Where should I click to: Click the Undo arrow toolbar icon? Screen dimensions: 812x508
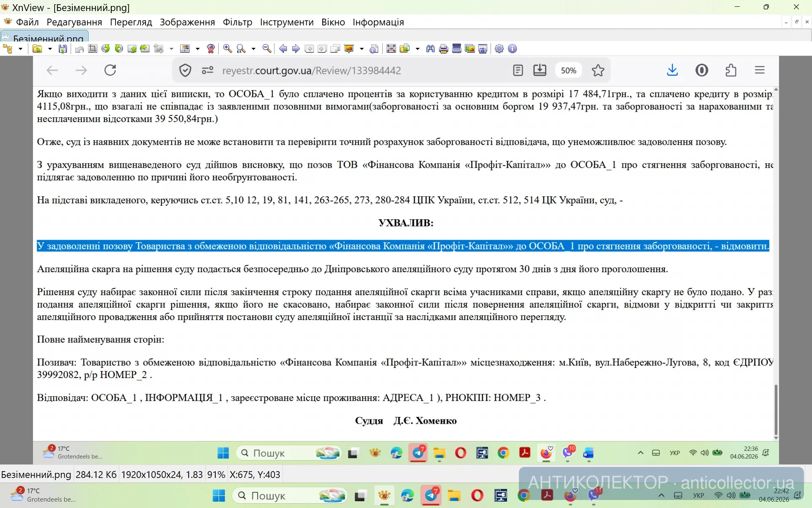pos(79,49)
